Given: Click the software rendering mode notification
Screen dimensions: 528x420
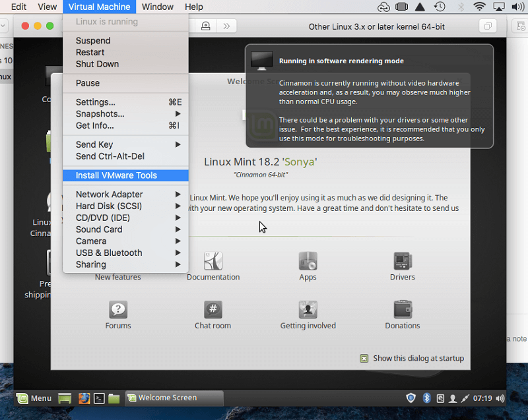Looking at the screenshot, I should [x=370, y=96].
